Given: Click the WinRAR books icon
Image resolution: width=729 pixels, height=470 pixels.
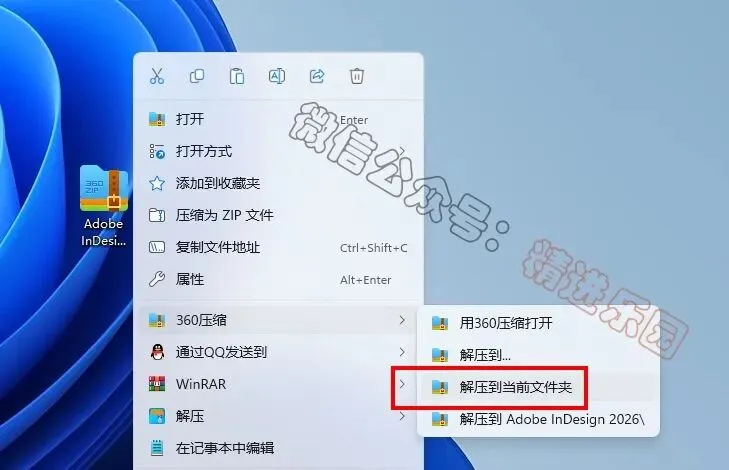Looking at the screenshot, I should pyautogui.click(x=157, y=384).
